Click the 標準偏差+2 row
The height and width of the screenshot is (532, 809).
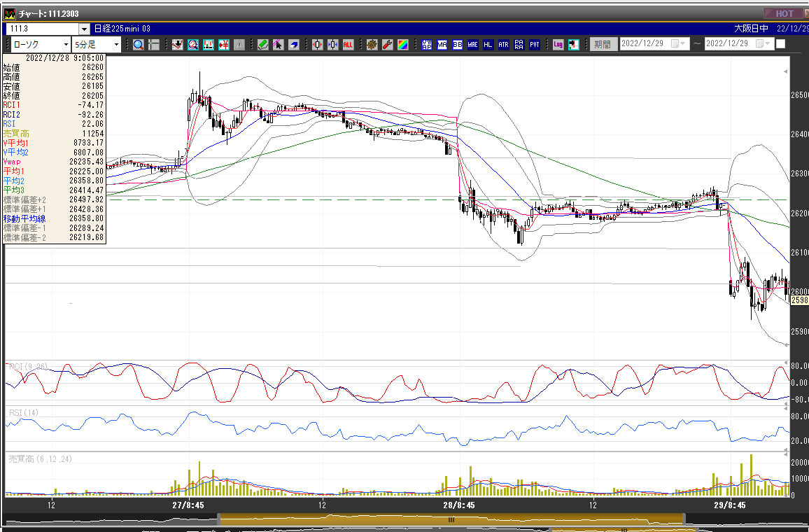(54, 199)
